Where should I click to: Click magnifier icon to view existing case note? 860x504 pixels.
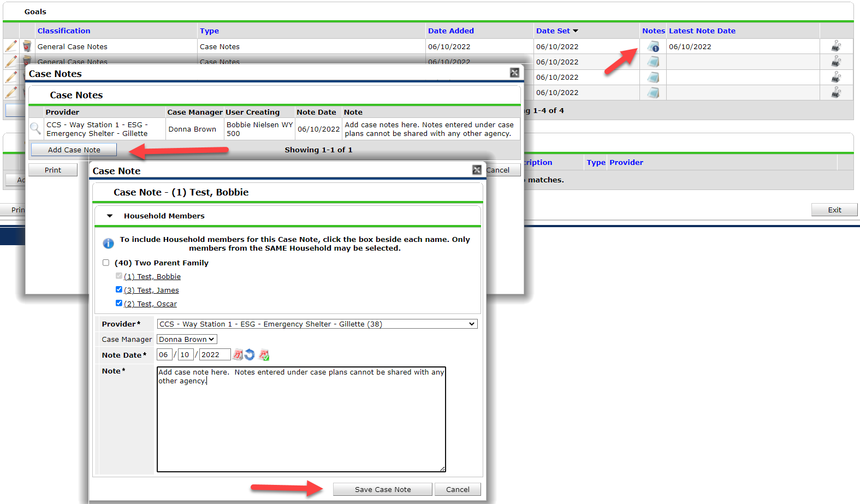coord(35,129)
